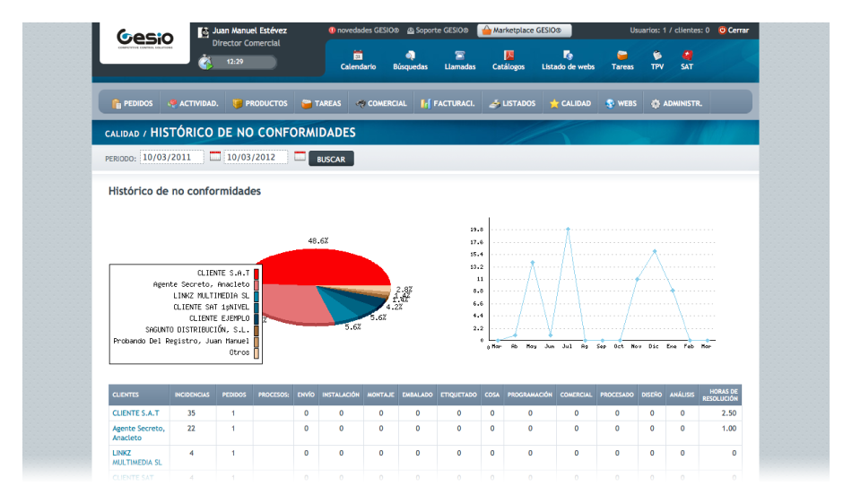Click the Clientes column header

(139, 395)
